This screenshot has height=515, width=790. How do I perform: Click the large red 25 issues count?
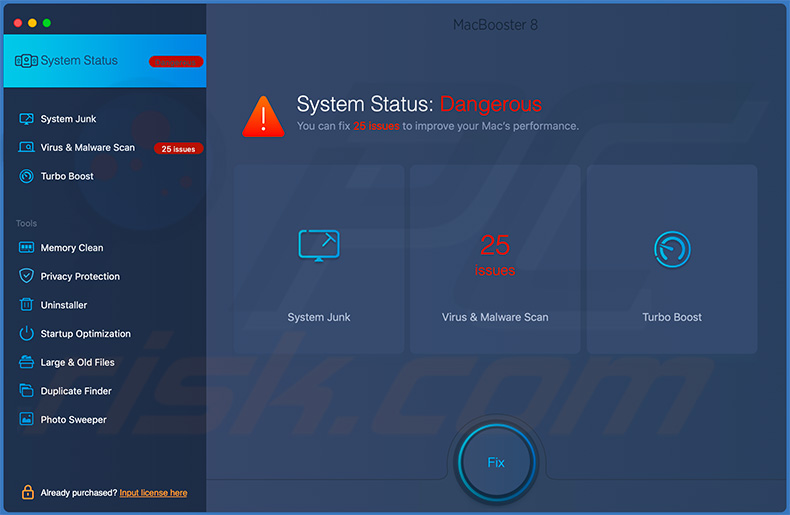(x=495, y=254)
